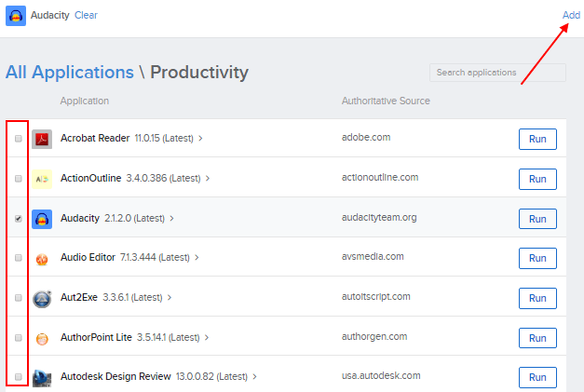Click adobe.com source text

point(366,138)
